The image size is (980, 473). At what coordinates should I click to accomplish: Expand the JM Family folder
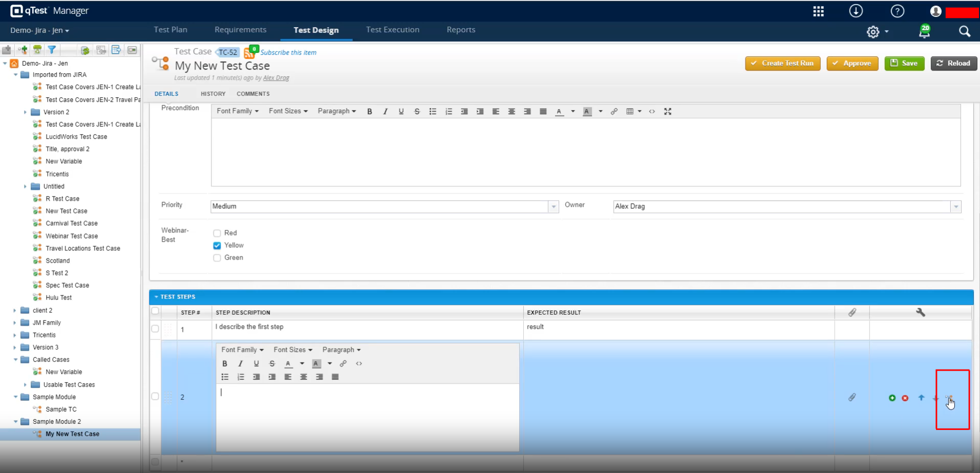coord(15,323)
